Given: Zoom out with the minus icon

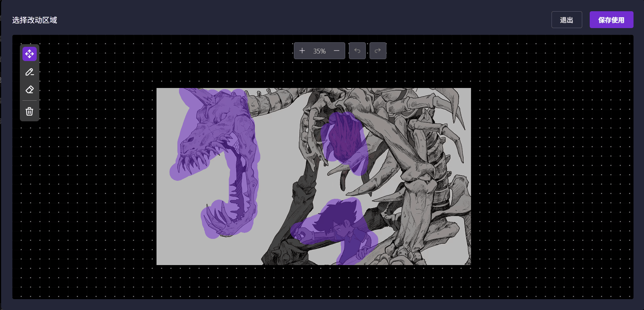Looking at the screenshot, I should pos(337,51).
